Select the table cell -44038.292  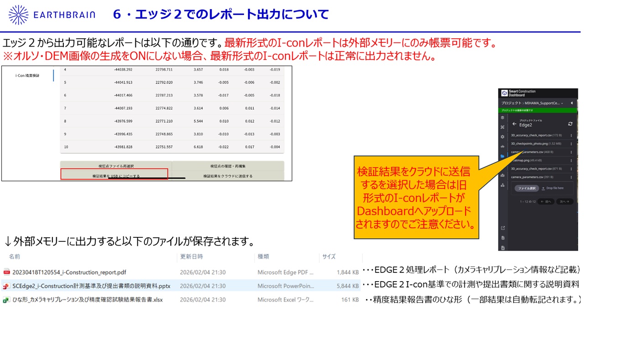[x=123, y=69]
